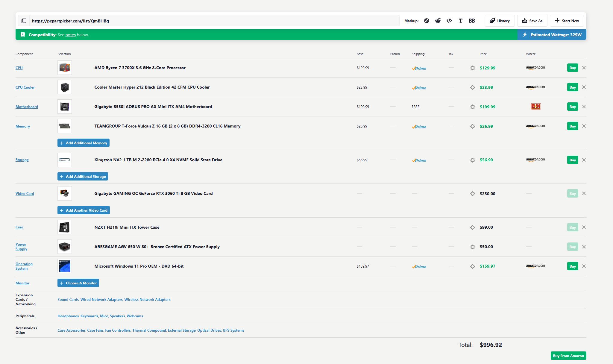The height and width of the screenshot is (364, 613).
Task: Buy the AMD Ryzen 7 3700X
Action: click(573, 68)
